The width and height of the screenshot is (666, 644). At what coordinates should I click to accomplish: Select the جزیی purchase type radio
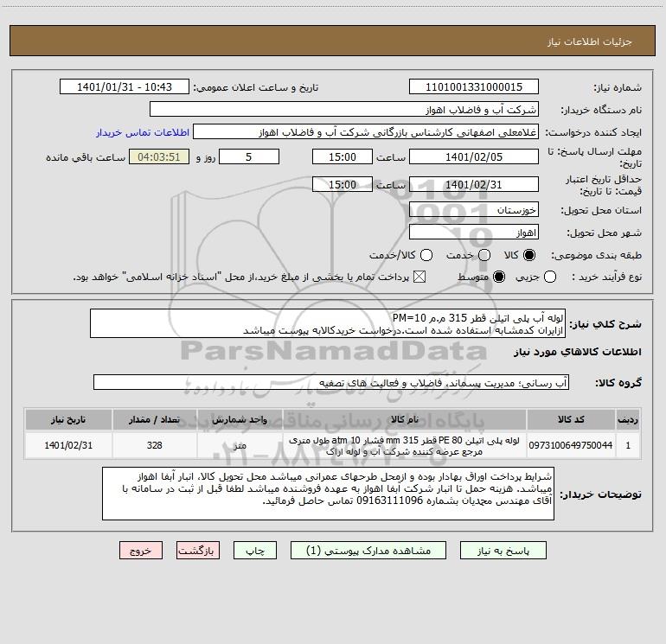[x=550, y=277]
